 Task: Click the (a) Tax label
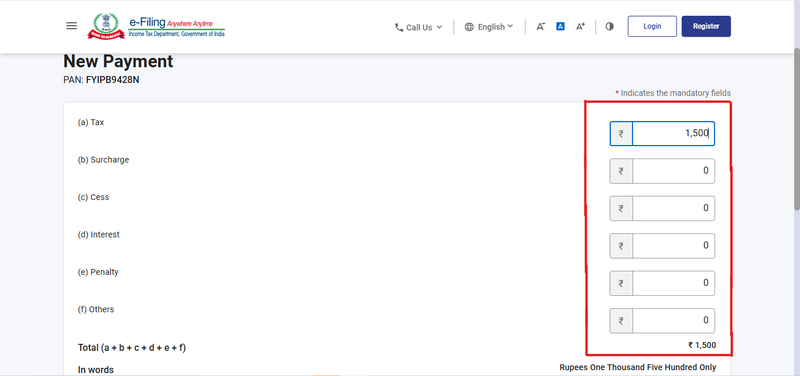pyautogui.click(x=91, y=122)
